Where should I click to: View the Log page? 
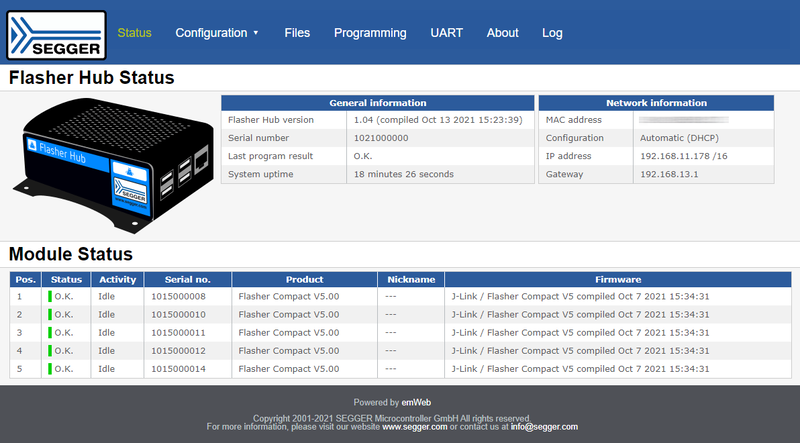point(552,33)
